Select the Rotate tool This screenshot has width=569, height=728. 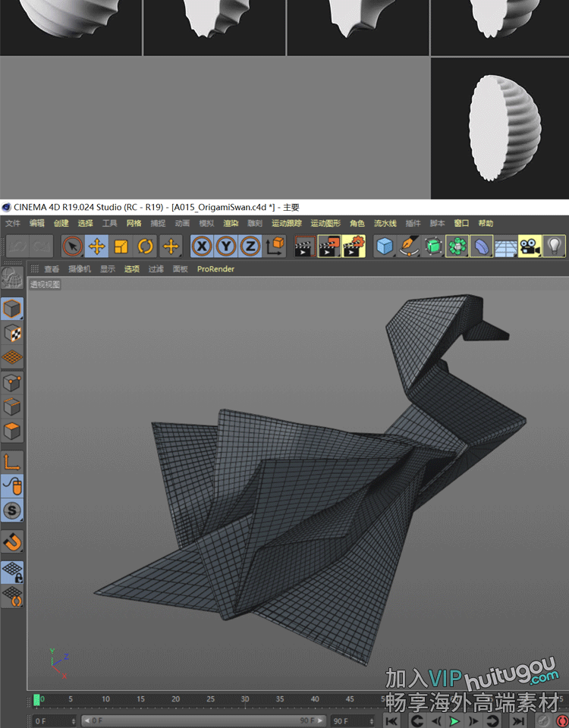(x=146, y=246)
